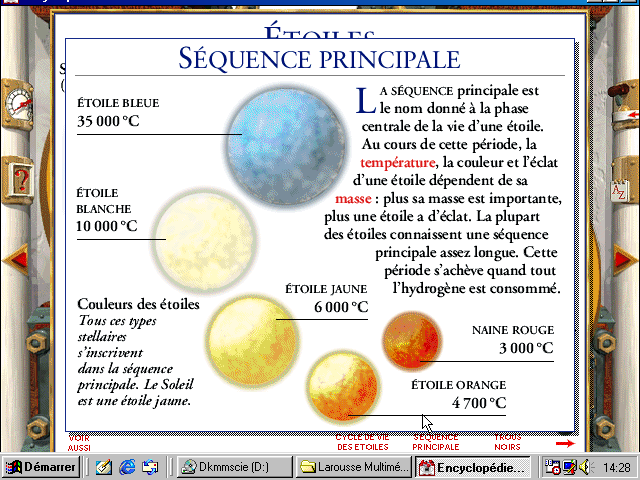Click the yellow star illustration
The image size is (640, 480).
253,340
